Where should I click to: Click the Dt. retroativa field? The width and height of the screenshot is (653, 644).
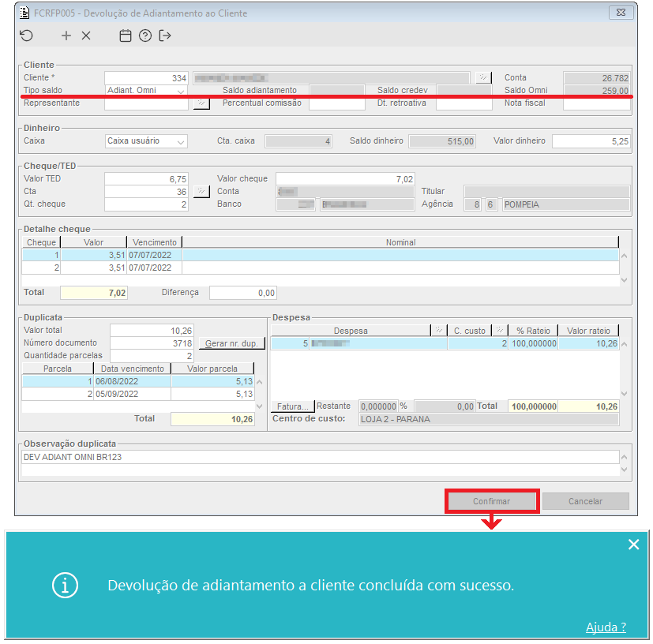click(464, 103)
